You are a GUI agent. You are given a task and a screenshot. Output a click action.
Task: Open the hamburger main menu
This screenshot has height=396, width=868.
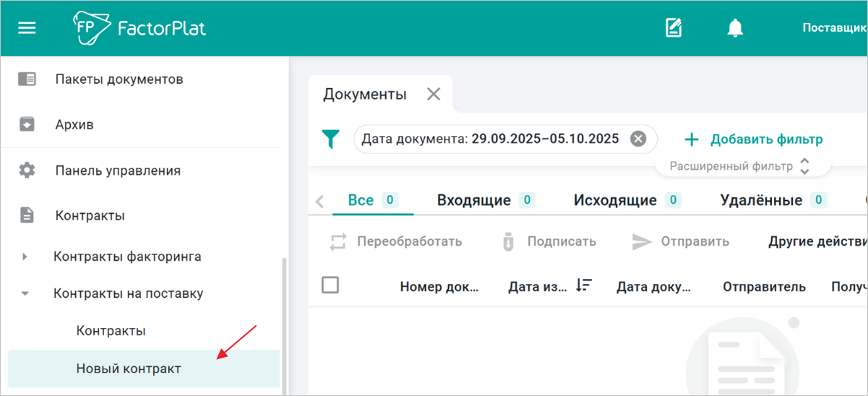point(27,28)
